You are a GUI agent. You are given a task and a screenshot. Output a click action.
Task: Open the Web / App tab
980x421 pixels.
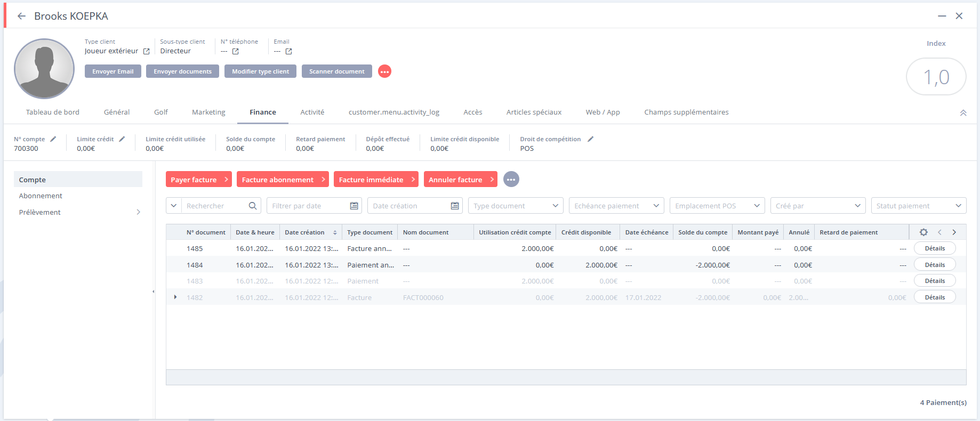click(603, 112)
